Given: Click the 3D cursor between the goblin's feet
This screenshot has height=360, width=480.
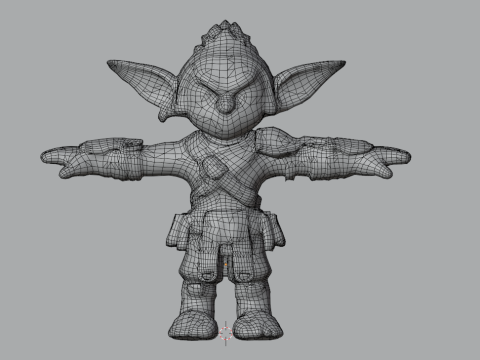Looking at the screenshot, I should [x=226, y=333].
